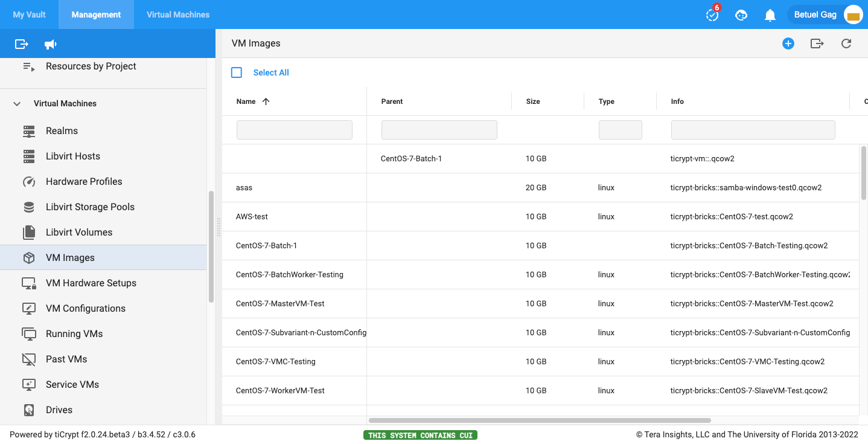This screenshot has width=868, height=444.
Task: Sort by Name column arrow
Action: click(x=266, y=101)
